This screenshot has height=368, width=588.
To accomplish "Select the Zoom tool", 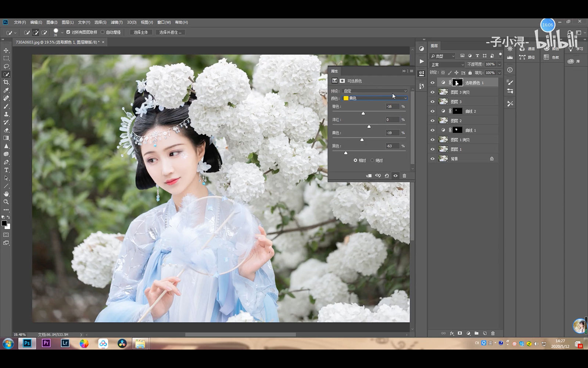I will [6, 202].
